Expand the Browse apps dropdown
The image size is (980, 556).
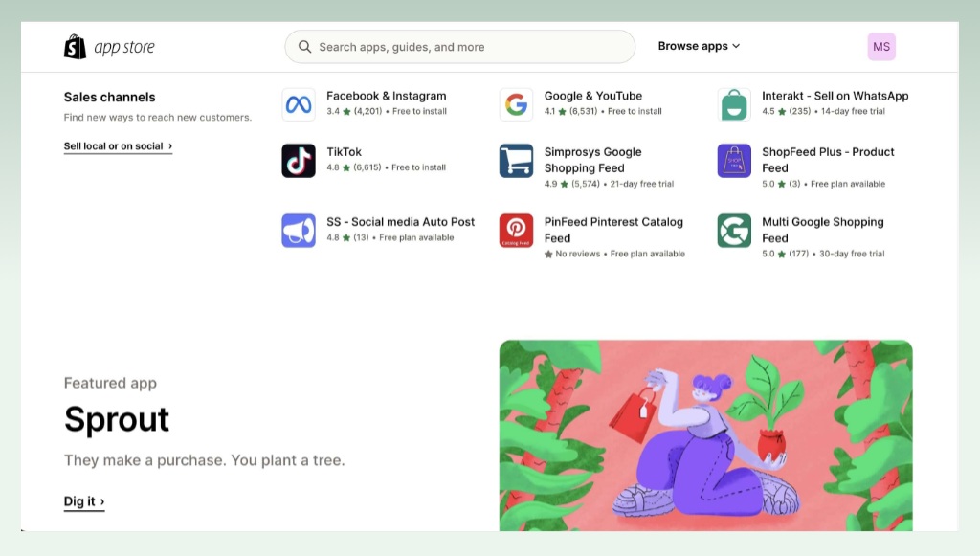tap(699, 46)
